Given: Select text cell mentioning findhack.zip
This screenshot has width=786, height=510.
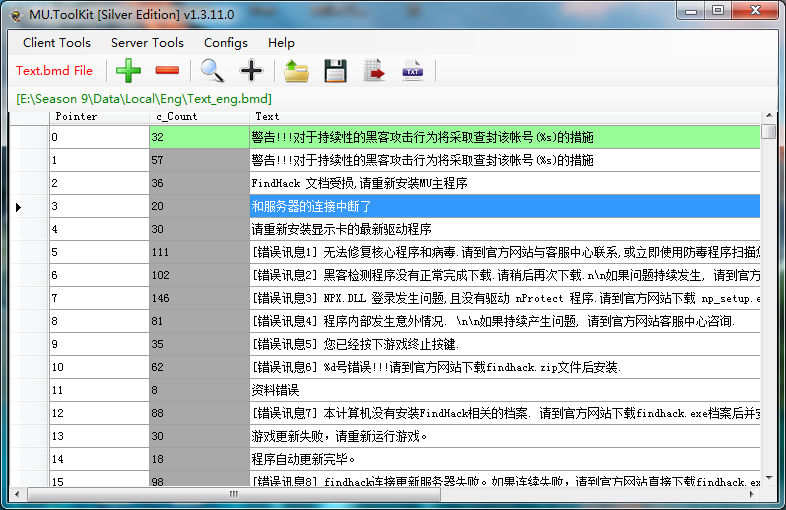Looking at the screenshot, I should (505, 368).
